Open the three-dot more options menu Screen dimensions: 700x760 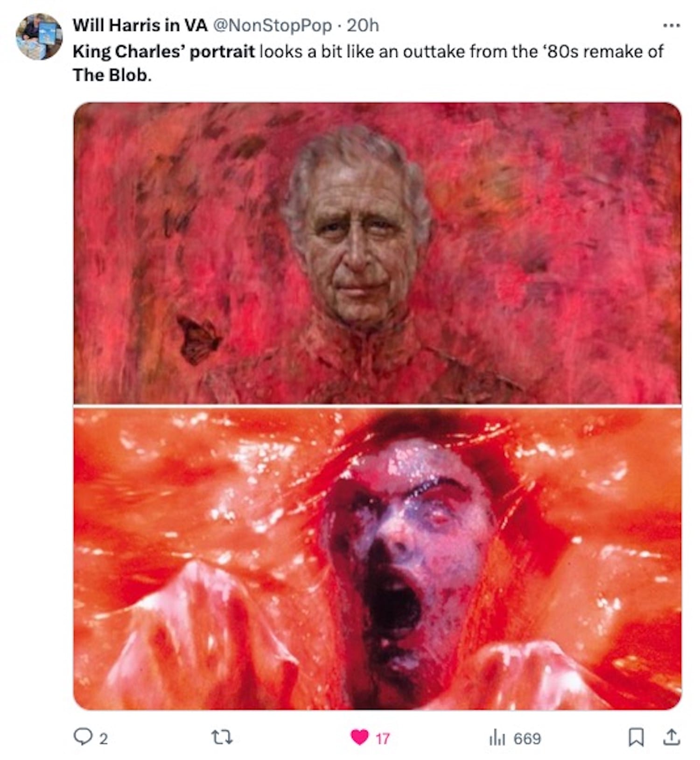(671, 26)
